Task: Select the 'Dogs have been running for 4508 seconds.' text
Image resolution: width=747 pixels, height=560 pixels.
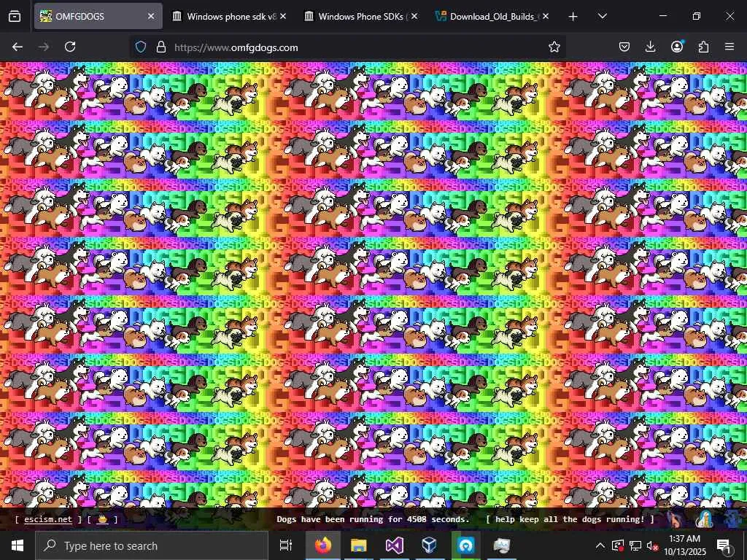Action: pos(373,519)
